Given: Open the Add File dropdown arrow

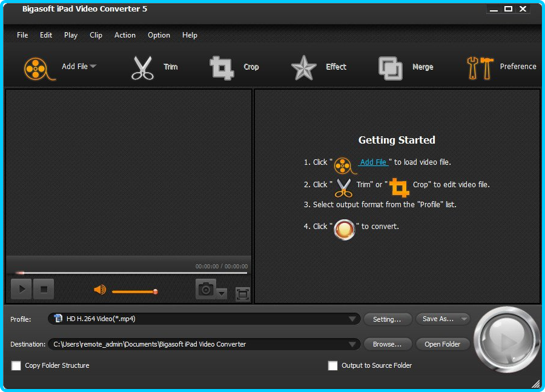Looking at the screenshot, I should (x=93, y=66).
